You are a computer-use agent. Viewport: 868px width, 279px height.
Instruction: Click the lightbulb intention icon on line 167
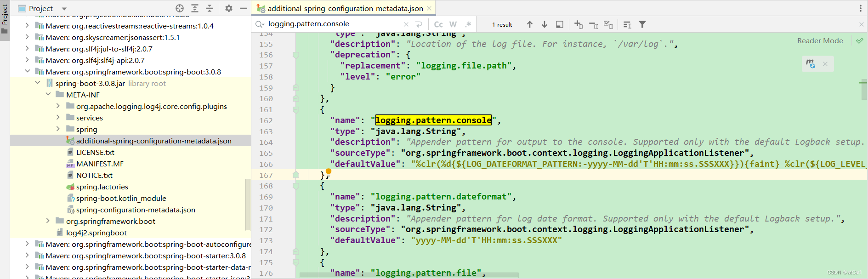click(x=329, y=172)
